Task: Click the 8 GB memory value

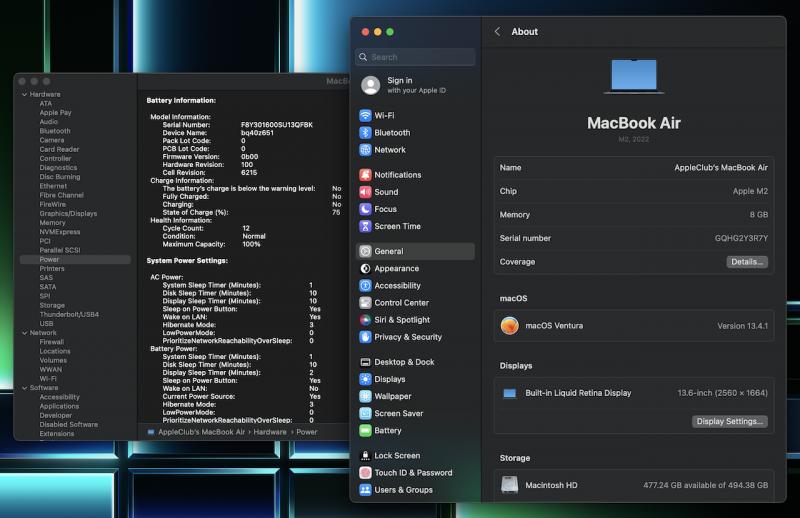Action: [759, 215]
